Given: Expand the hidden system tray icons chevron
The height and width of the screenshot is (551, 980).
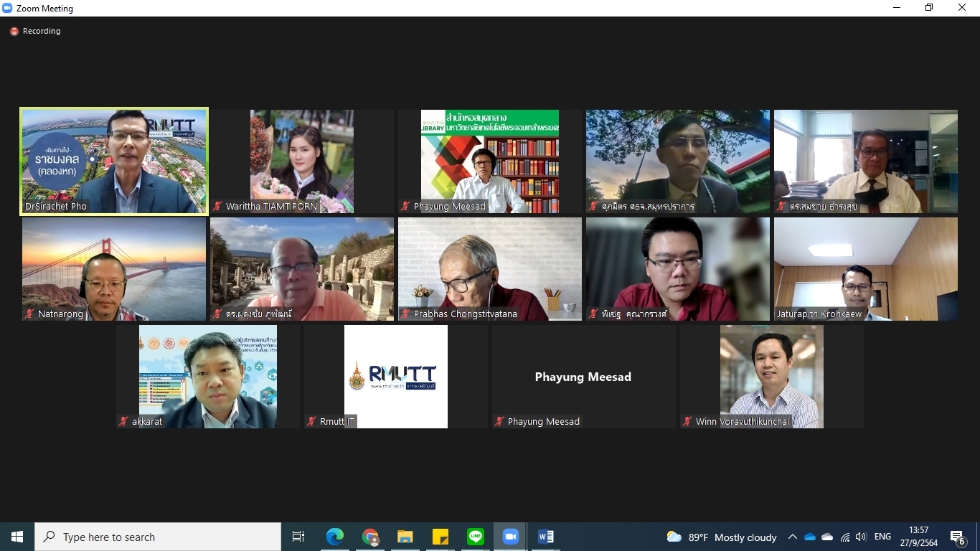Looking at the screenshot, I should coord(793,537).
